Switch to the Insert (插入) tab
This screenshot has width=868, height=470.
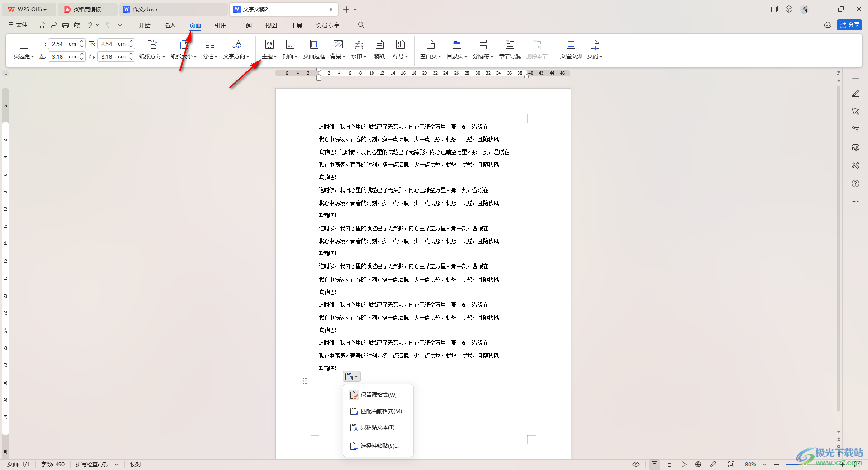(x=170, y=25)
